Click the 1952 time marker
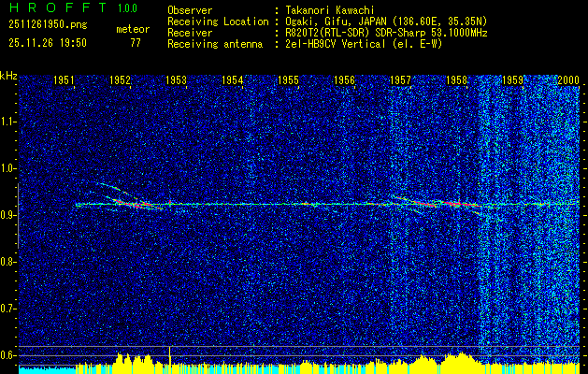 (x=120, y=79)
